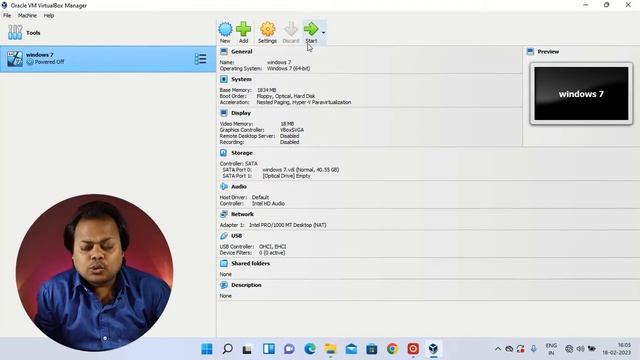
Task: Click the Display section icon
Action: click(224, 113)
